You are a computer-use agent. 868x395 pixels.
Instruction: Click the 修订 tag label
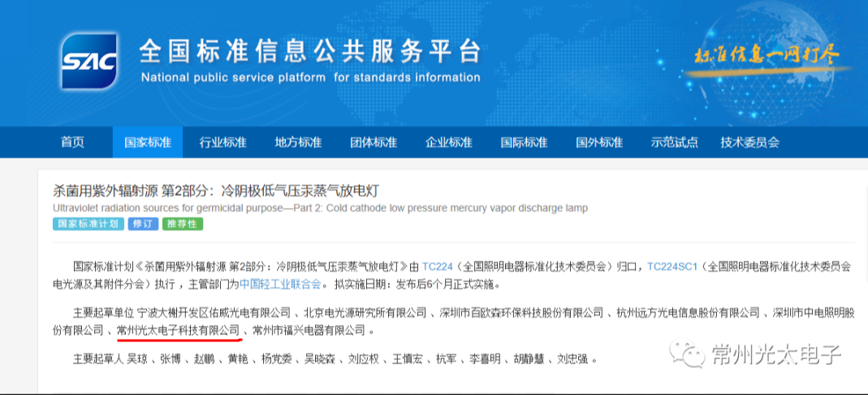143,224
